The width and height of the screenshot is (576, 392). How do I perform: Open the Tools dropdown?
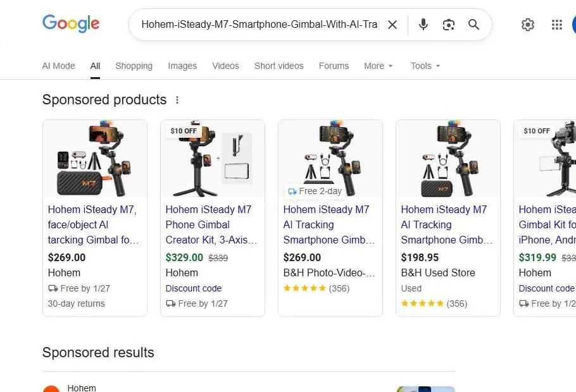[x=424, y=66]
